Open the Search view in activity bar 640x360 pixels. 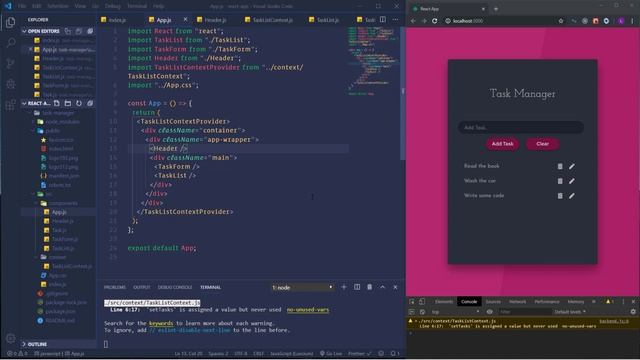pyautogui.click(x=11, y=42)
